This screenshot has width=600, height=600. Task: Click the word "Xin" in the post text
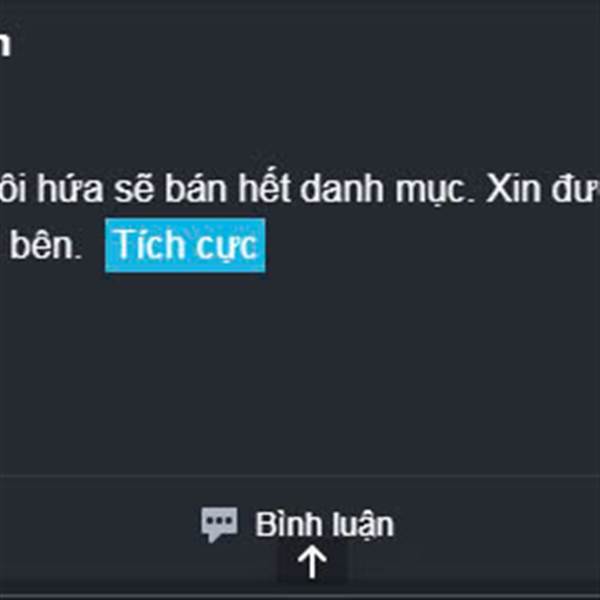513,189
